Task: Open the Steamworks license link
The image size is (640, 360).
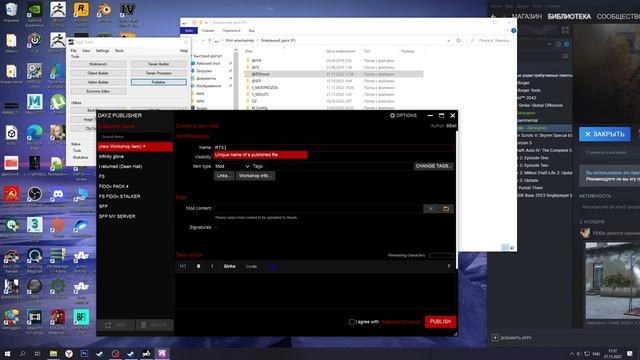Action: tap(401, 322)
